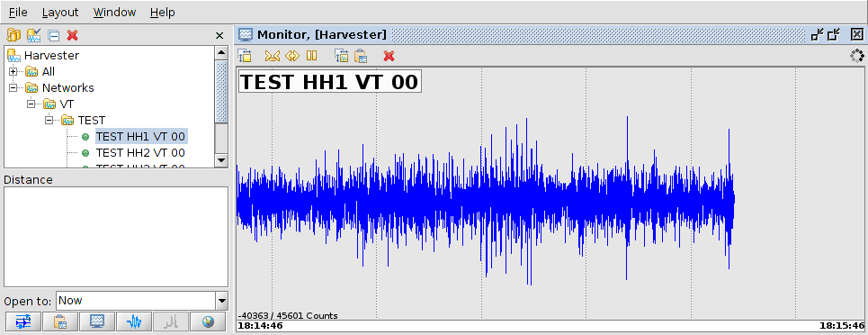This screenshot has height=335, width=868.
Task: Open the clipboard button in bottom bar
Action: [60, 321]
